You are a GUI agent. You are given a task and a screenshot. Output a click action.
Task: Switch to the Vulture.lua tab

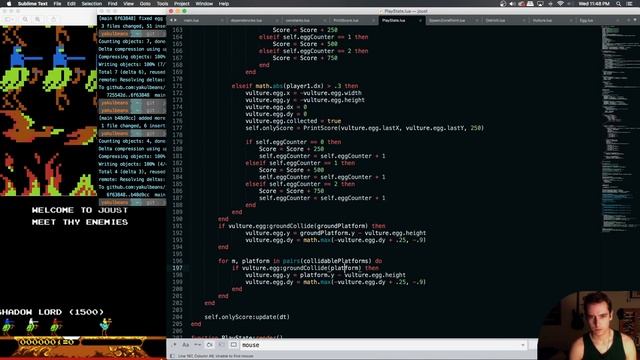click(x=551, y=20)
